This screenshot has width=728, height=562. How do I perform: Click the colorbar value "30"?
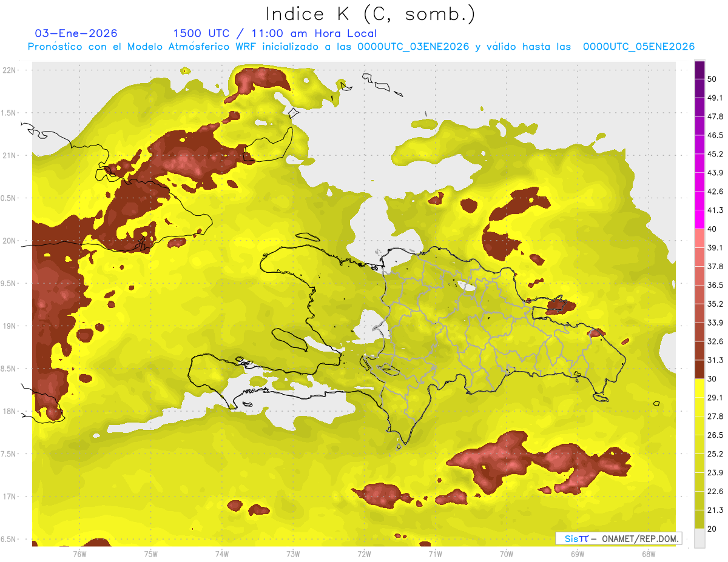tap(712, 378)
